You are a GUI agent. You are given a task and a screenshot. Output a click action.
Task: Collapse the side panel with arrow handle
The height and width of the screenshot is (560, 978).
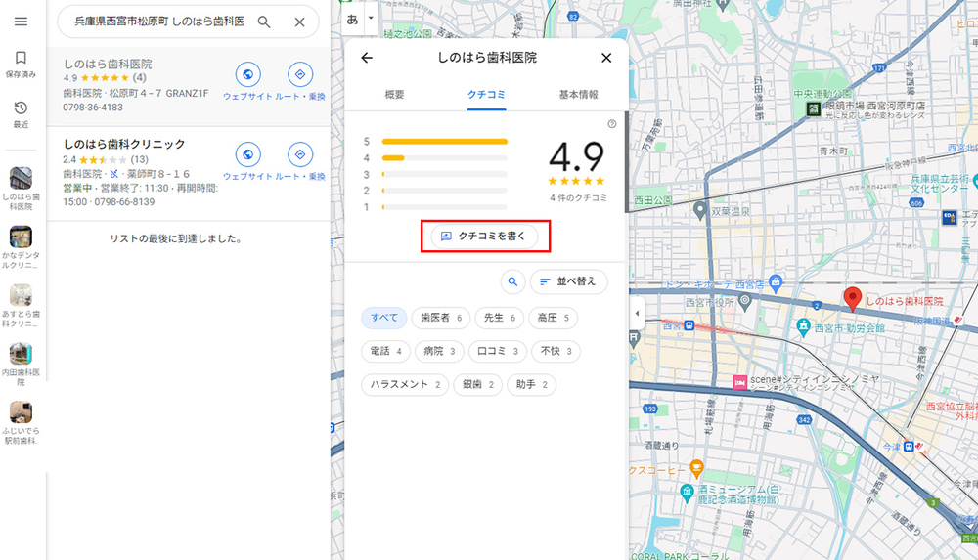pyautogui.click(x=638, y=313)
